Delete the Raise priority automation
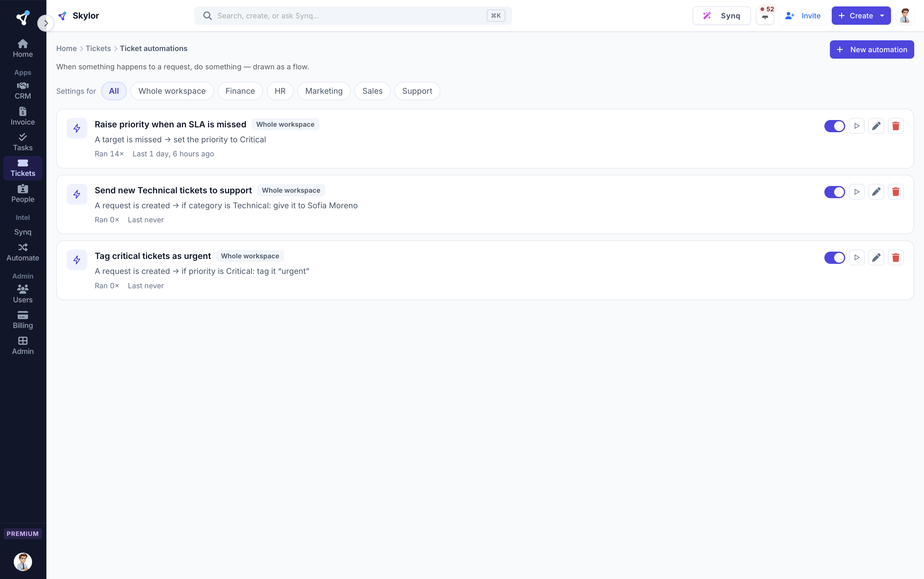Image resolution: width=924 pixels, height=579 pixels. pyautogui.click(x=896, y=126)
